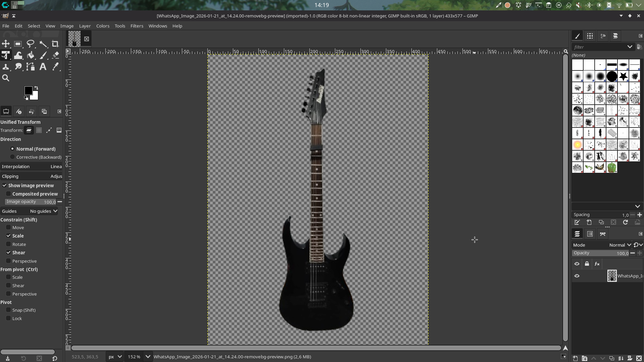The image size is (644, 362).
Task: Hide the WhatsApp_Image layer
Action: (x=577, y=276)
